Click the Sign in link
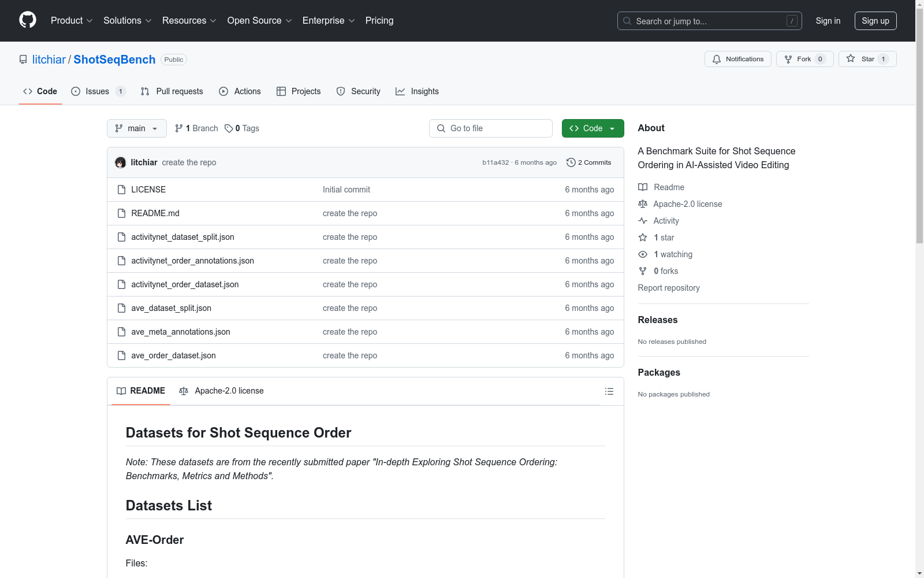The image size is (924, 578). click(x=828, y=21)
